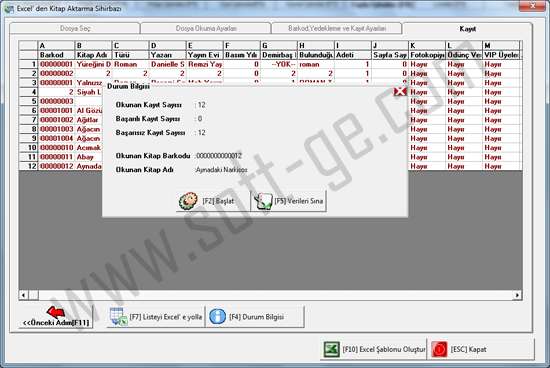Click the spreadsheet icon for Listeyi Excel'e yolla
The image size is (550, 368).
pyautogui.click(x=118, y=316)
